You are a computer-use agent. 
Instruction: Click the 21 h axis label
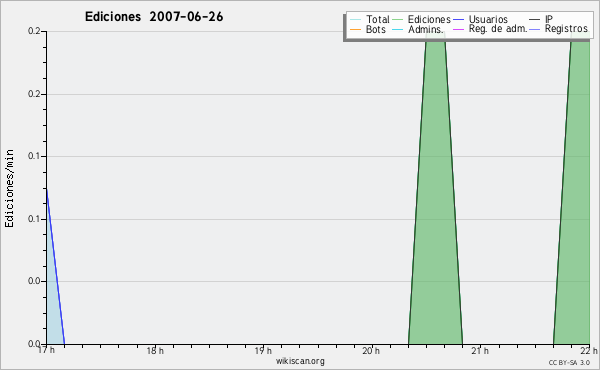480,350
